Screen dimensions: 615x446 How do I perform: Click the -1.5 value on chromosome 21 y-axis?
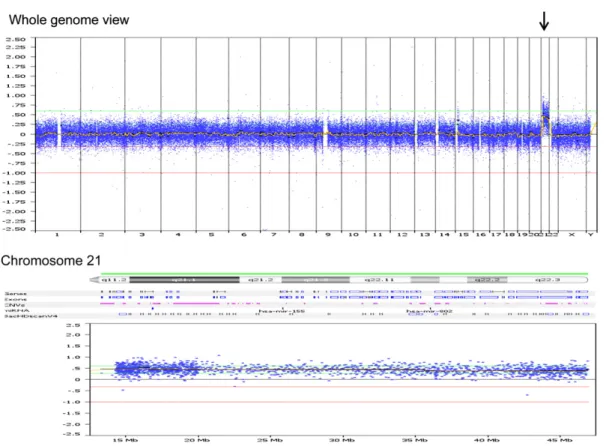(x=71, y=413)
